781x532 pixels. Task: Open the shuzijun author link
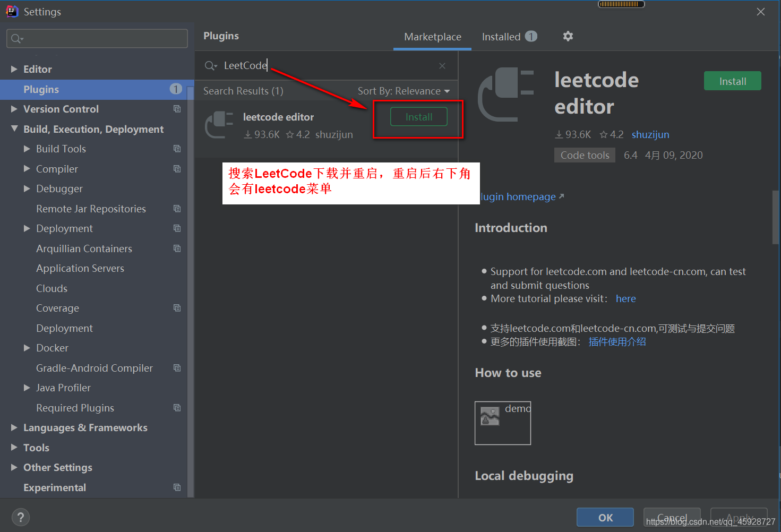[650, 134]
